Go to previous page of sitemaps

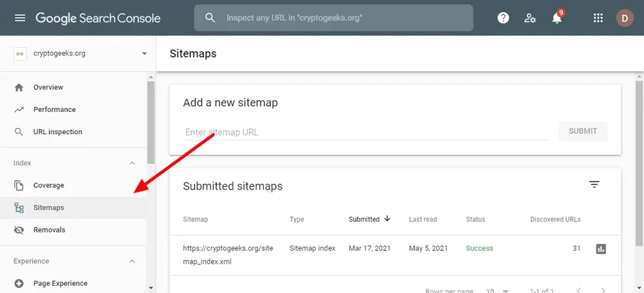(578, 291)
